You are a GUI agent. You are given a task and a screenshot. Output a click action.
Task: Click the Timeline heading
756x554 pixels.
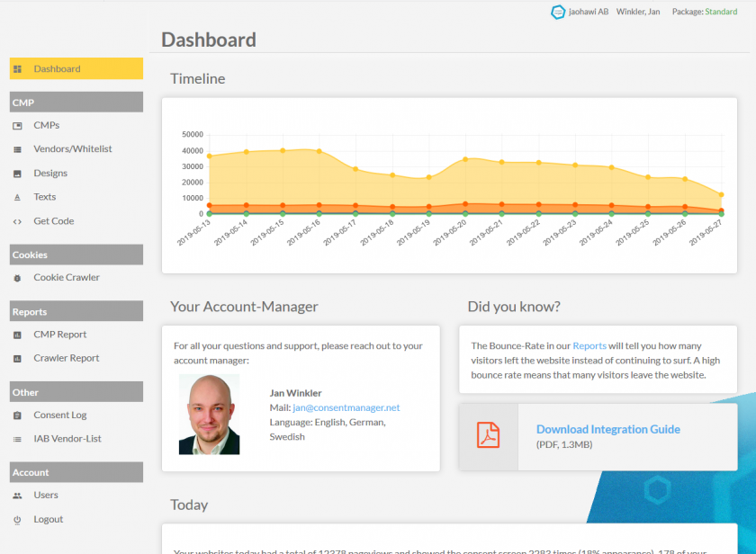point(198,78)
